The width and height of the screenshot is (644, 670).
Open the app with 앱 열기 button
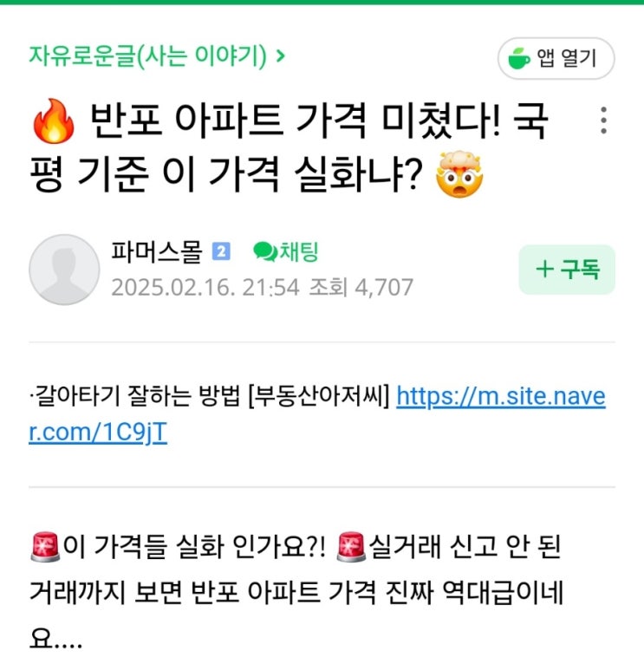click(556, 59)
